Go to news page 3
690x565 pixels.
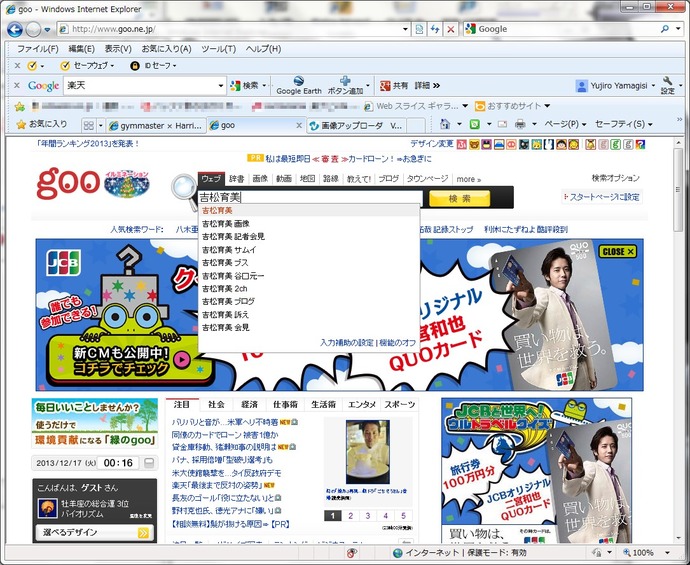[368, 516]
